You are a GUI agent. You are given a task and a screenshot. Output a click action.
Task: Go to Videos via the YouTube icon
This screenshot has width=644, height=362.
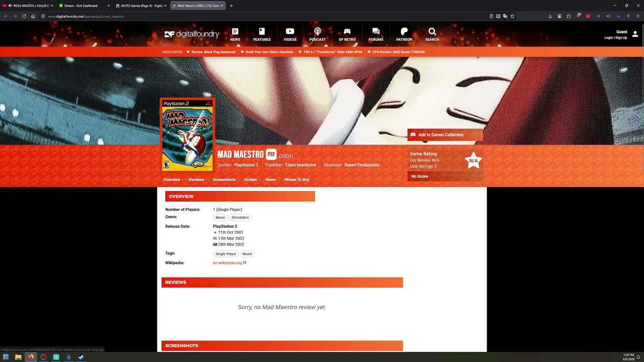point(290,32)
